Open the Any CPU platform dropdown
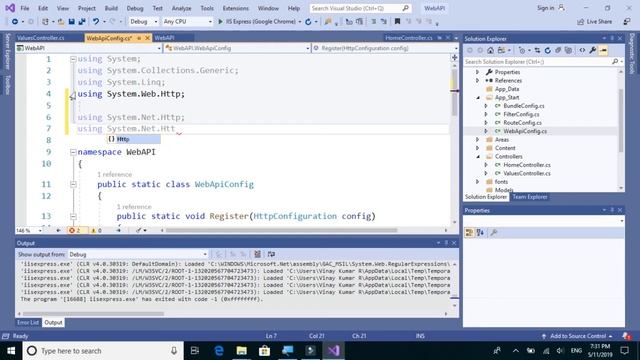Image resolution: width=640 pixels, height=360 pixels. point(187,22)
